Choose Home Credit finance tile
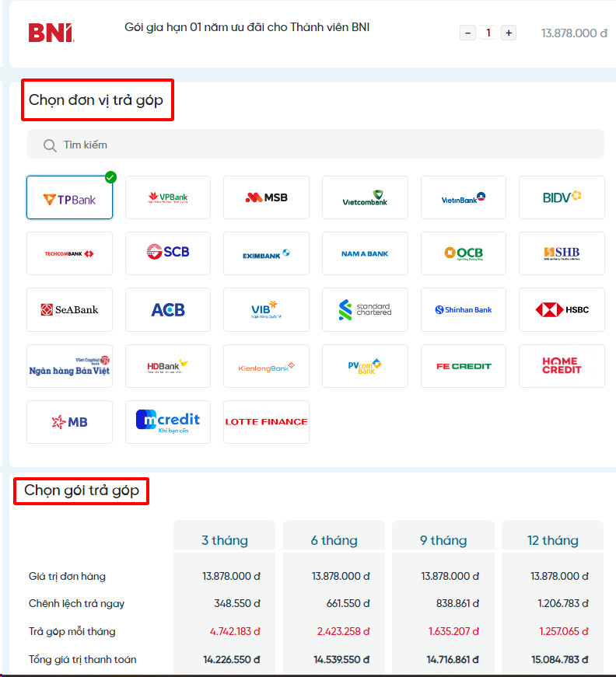Screen dimensions: 616x677 562,366
